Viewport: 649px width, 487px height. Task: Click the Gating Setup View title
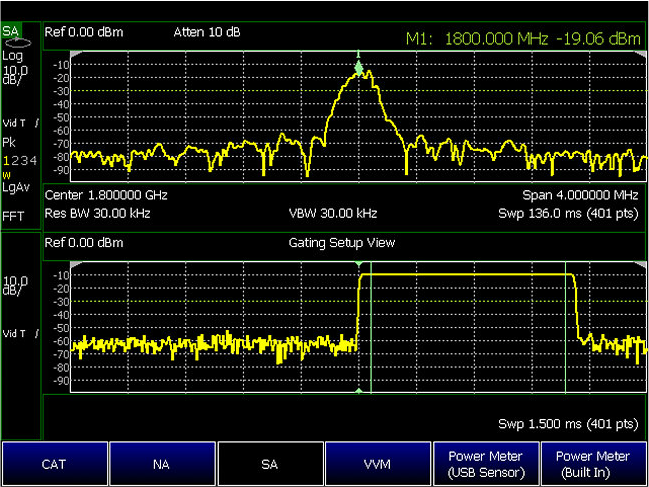click(342, 243)
